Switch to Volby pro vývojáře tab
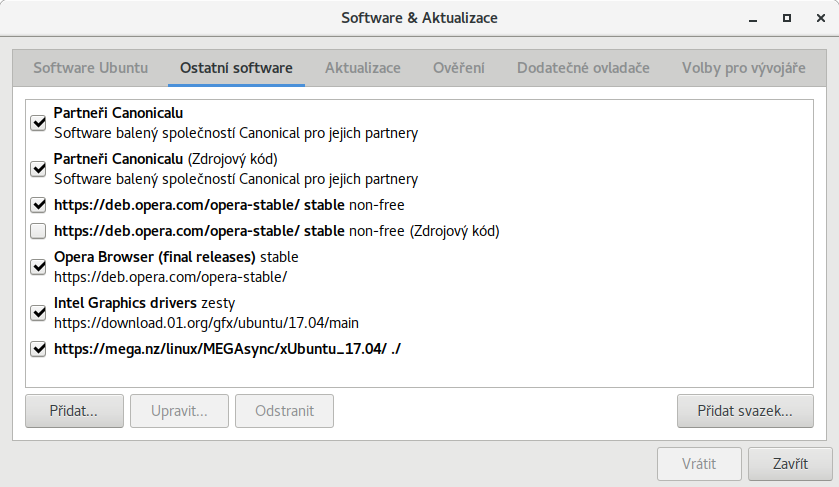 click(x=743, y=68)
